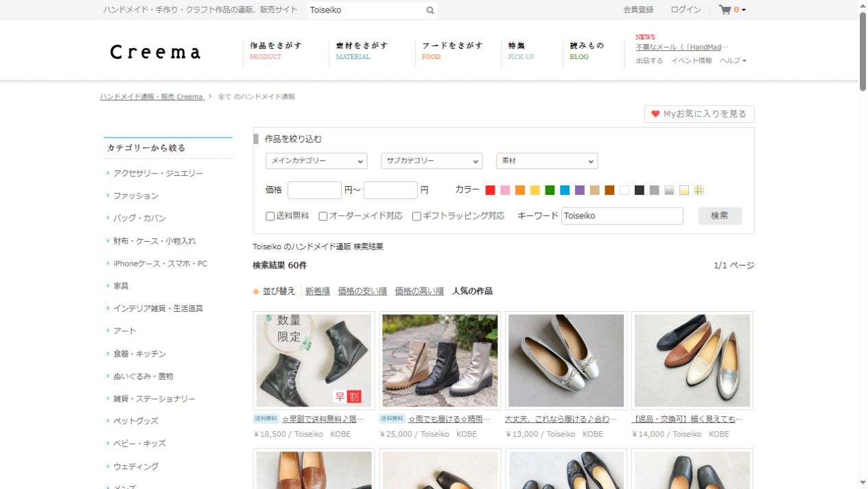The height and width of the screenshot is (489, 868).
Task: Select red color swatch
Action: tap(490, 190)
